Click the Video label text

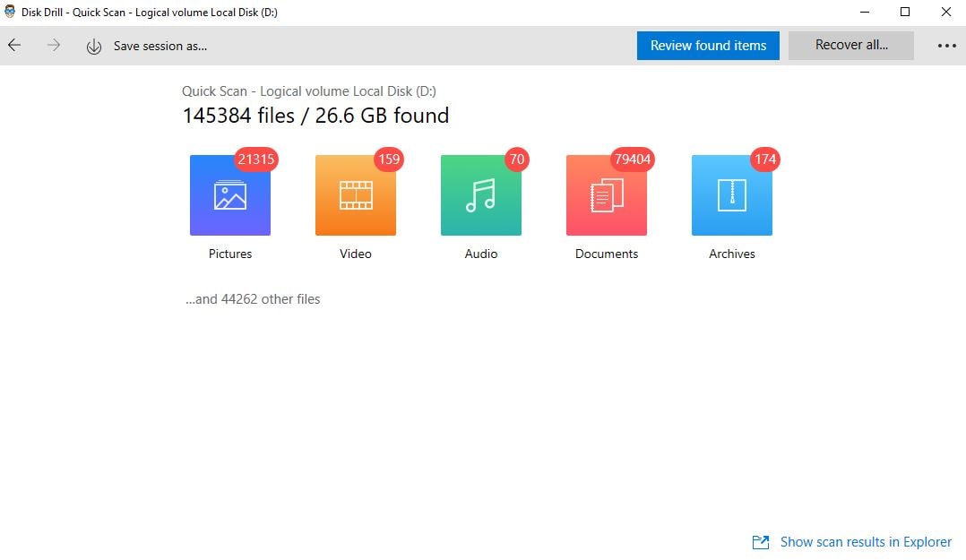pos(356,254)
